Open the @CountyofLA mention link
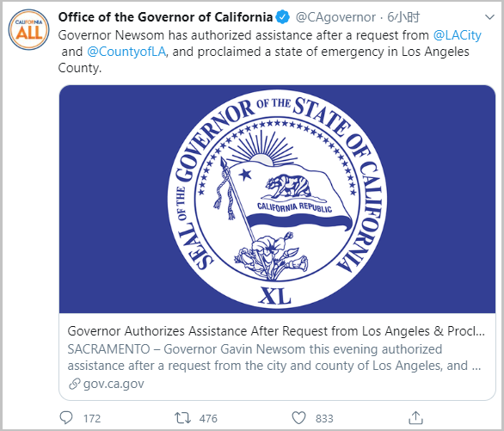 (x=126, y=52)
